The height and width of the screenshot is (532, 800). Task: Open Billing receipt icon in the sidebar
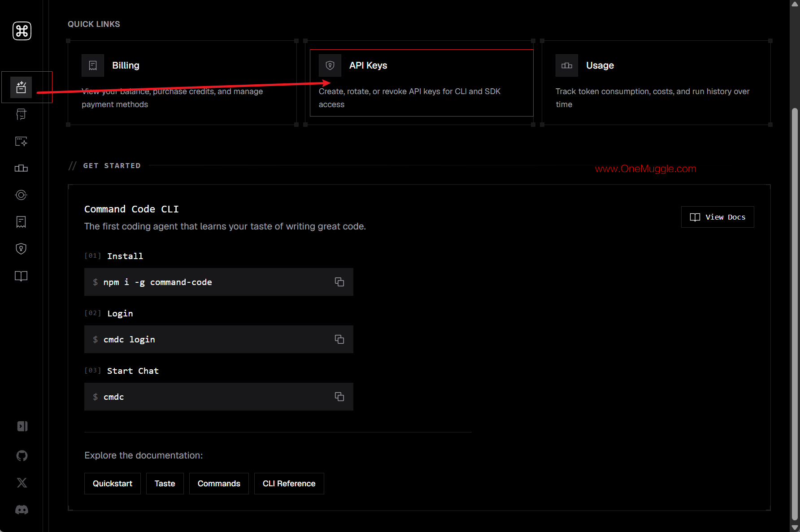coord(21,222)
